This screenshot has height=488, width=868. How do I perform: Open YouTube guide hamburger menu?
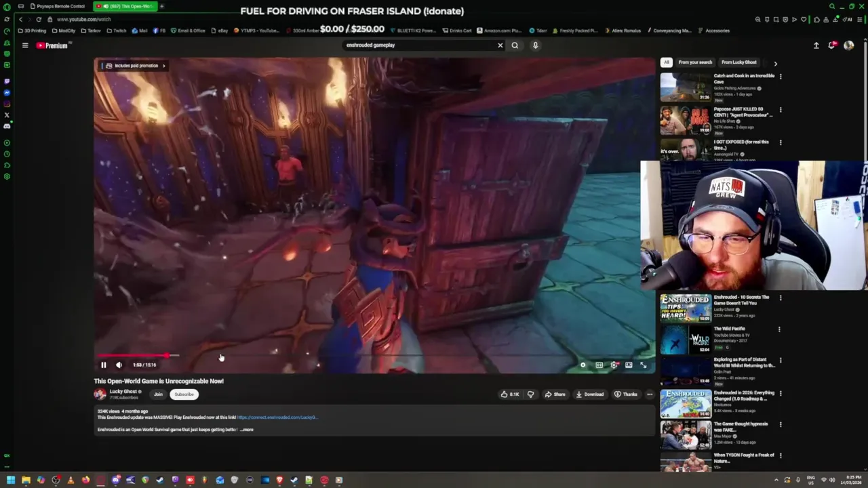click(25, 45)
